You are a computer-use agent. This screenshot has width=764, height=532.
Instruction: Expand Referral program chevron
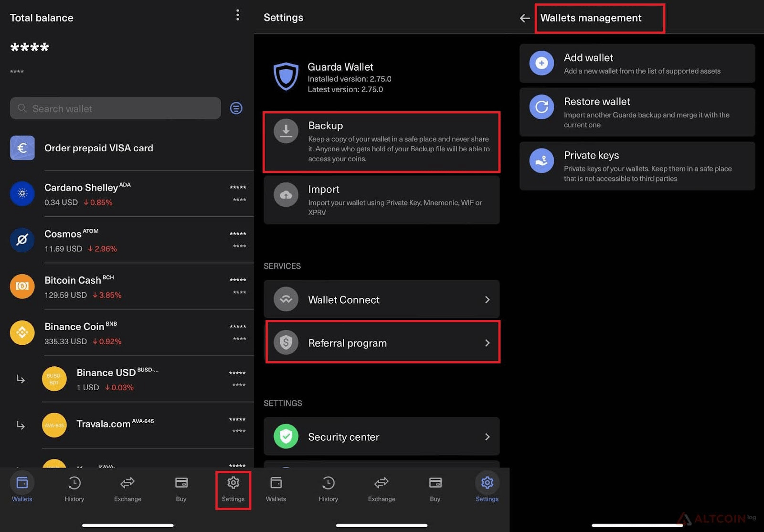(x=487, y=343)
